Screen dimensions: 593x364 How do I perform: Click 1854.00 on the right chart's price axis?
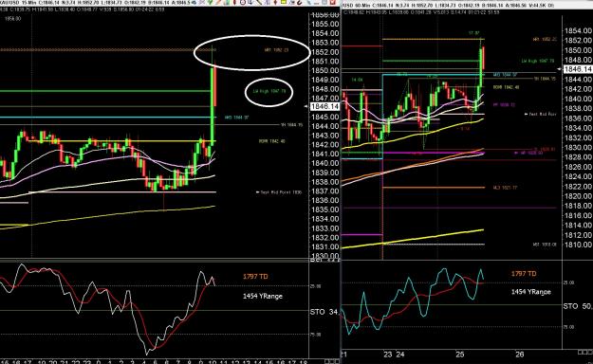[x=578, y=31]
